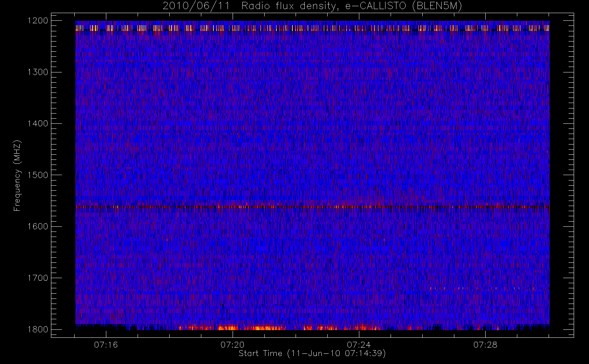Click the bright interference band near 1215 MHz
The width and height of the screenshot is (589, 364).
click(312, 28)
